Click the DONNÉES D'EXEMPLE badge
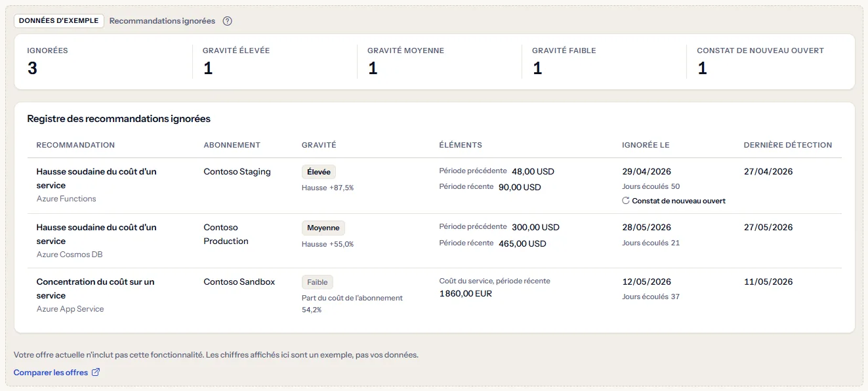The width and height of the screenshot is (868, 391). tap(59, 20)
